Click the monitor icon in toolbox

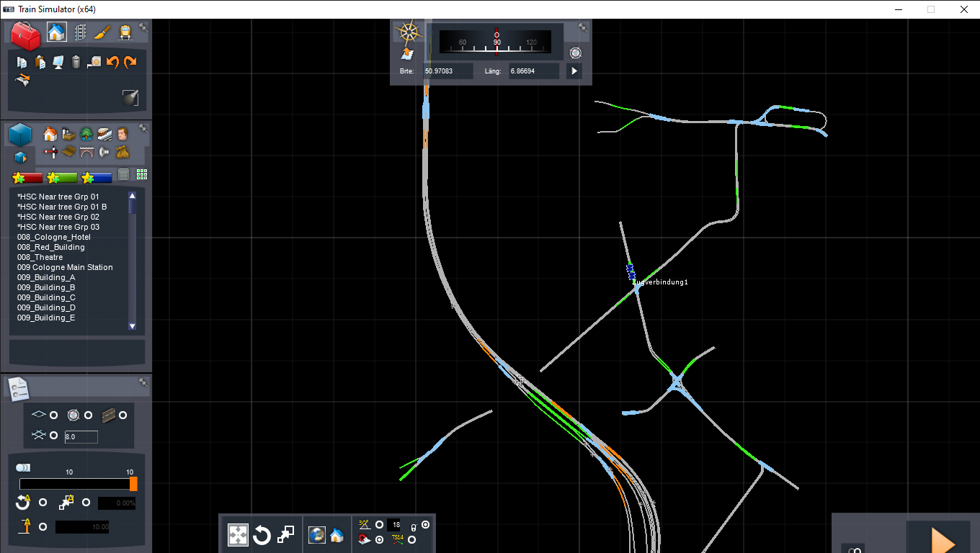58,63
